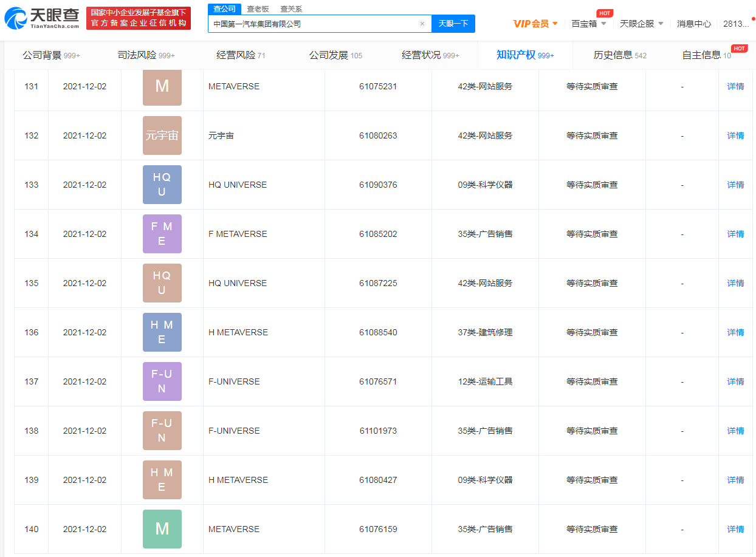Open 详情 for trademark 61075231
The height and width of the screenshot is (557, 756).
tap(735, 86)
